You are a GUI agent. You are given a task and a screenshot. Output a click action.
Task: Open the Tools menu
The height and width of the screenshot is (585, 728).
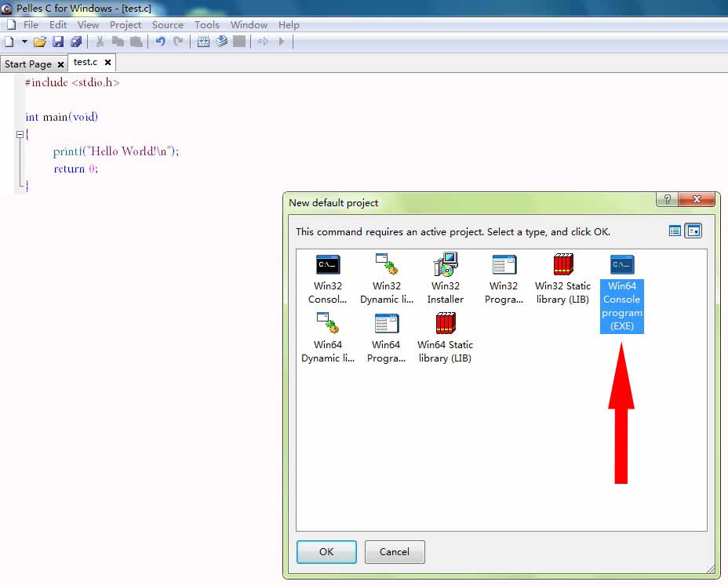coord(206,24)
